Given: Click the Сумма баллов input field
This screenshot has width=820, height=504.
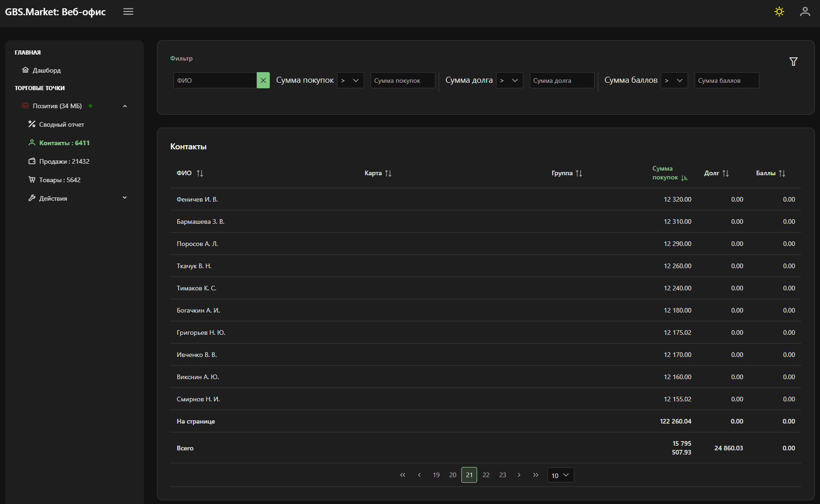Looking at the screenshot, I should [726, 80].
